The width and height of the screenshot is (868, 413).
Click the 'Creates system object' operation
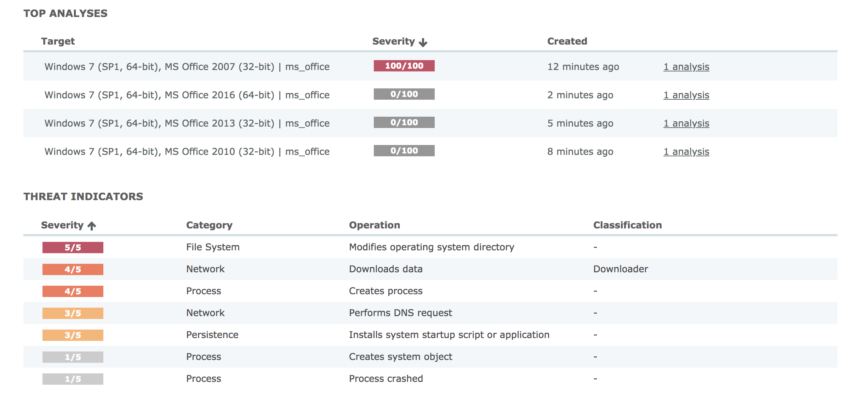click(x=400, y=357)
